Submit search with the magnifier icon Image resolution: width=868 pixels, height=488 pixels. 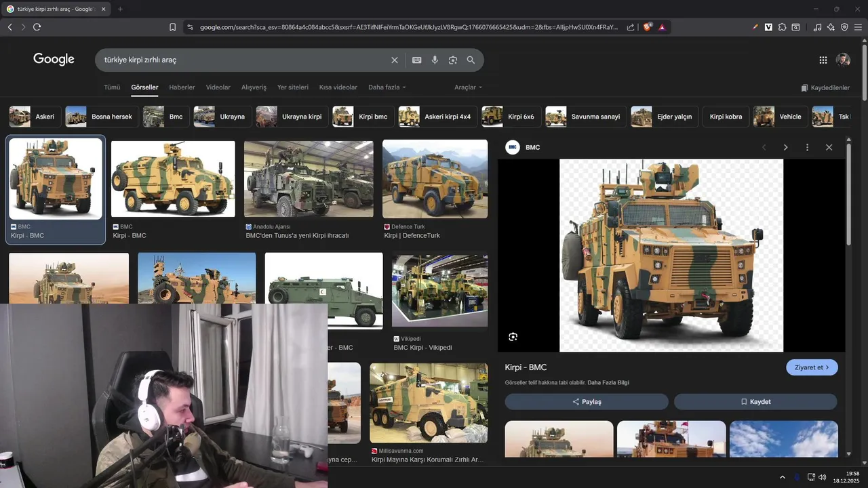[x=471, y=60]
